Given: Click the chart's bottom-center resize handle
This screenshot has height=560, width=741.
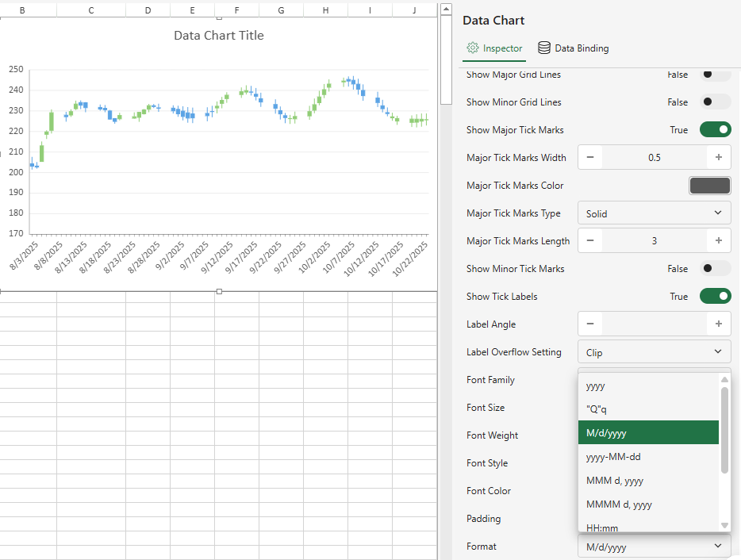Looking at the screenshot, I should pyautogui.click(x=219, y=292).
